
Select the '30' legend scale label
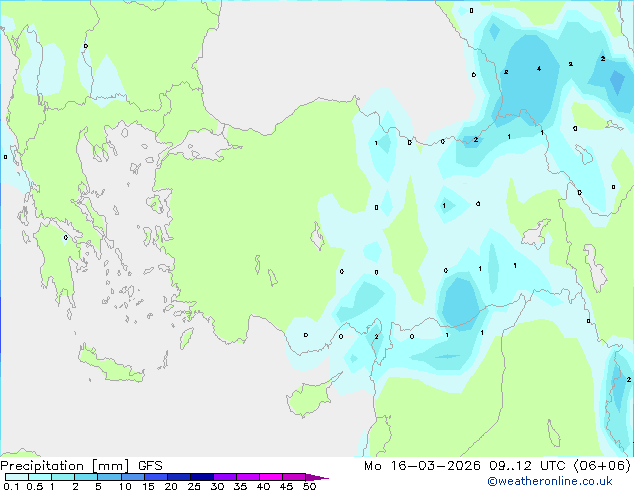click(218, 486)
